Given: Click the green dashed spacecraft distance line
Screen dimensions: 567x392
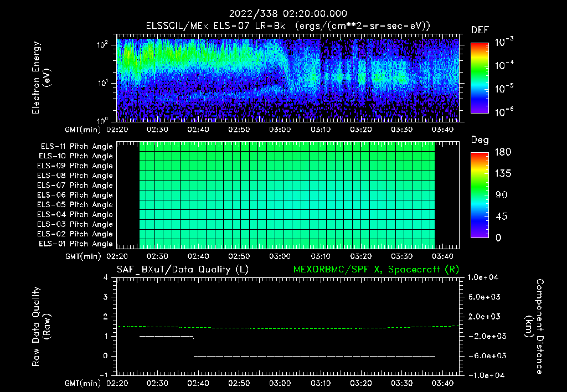Looking at the screenshot, I should (288, 328).
